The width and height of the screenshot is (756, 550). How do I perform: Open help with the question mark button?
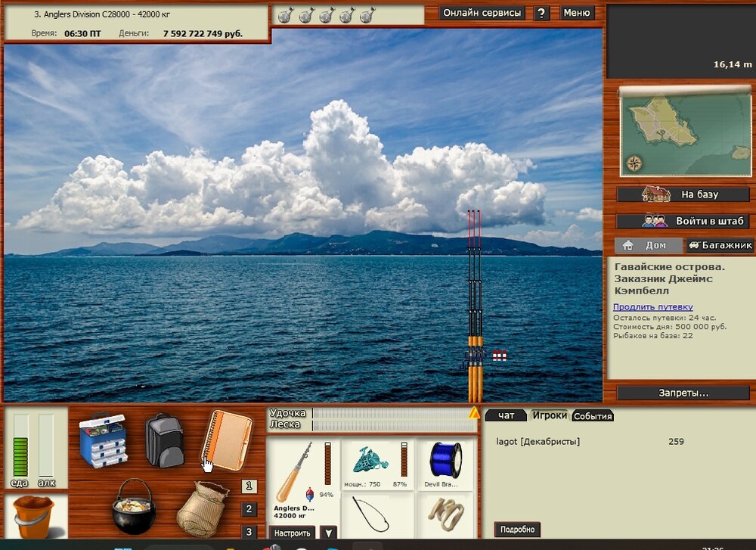[x=541, y=14]
